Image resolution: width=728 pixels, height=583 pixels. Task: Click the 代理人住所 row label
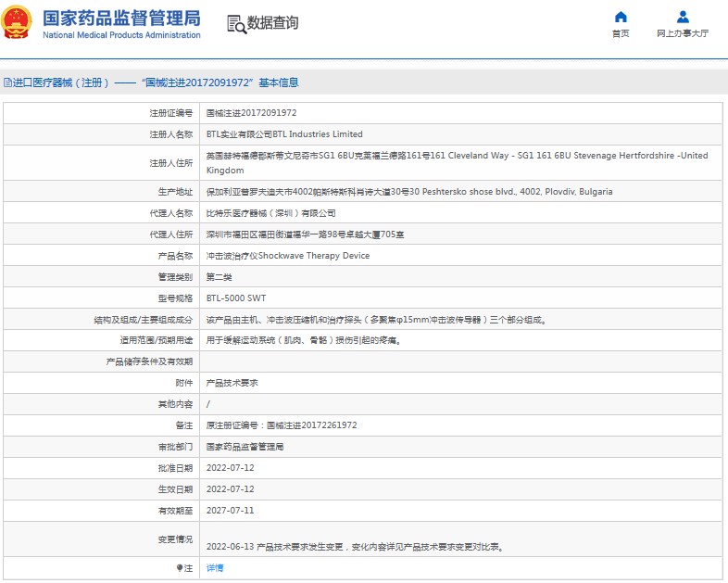point(170,234)
